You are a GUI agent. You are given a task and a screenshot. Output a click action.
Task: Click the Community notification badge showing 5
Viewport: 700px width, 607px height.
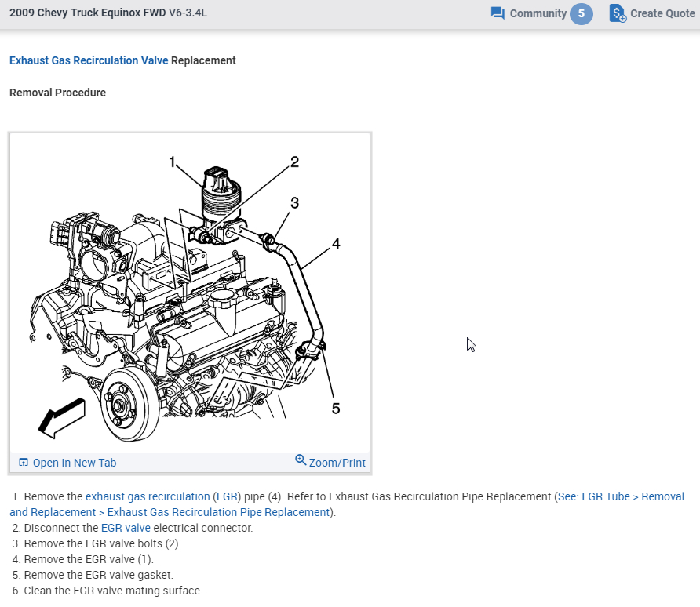(582, 13)
